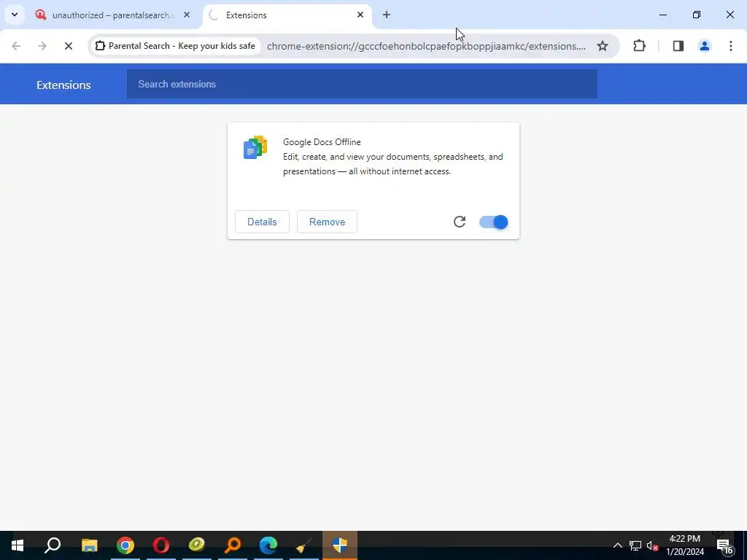Close the unauthorized parentalsearch tab
Screen dimensions: 747x560
pos(187,15)
